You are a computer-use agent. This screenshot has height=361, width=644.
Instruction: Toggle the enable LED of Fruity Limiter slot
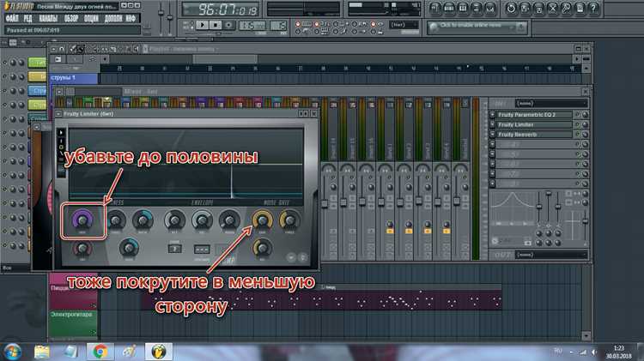pos(577,124)
